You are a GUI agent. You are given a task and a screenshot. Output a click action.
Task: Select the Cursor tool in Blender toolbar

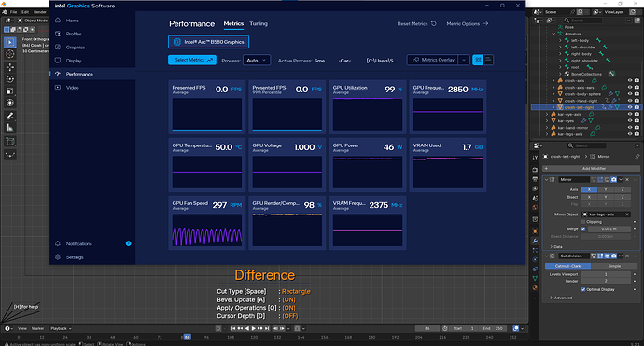click(x=10, y=54)
